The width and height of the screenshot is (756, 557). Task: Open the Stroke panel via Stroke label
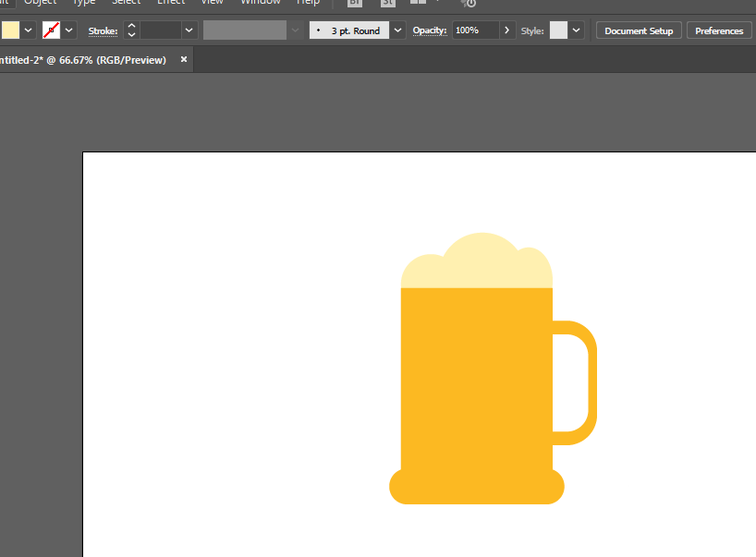click(104, 30)
